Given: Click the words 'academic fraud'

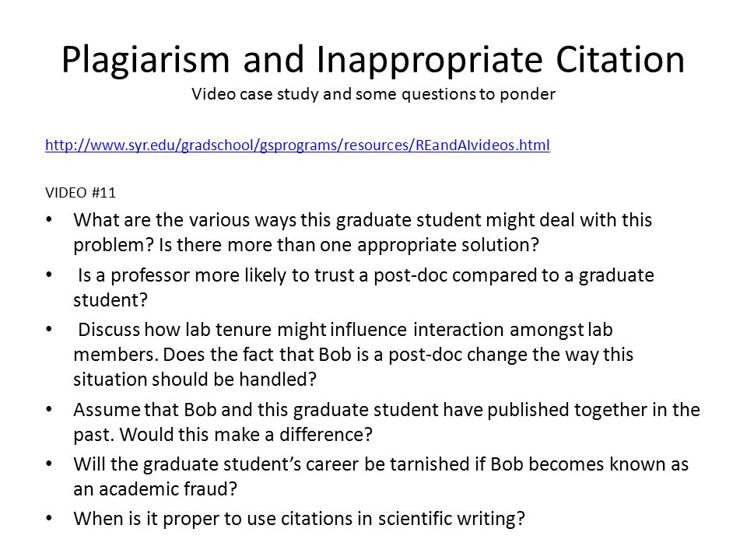Looking at the screenshot, I should click(163, 489).
